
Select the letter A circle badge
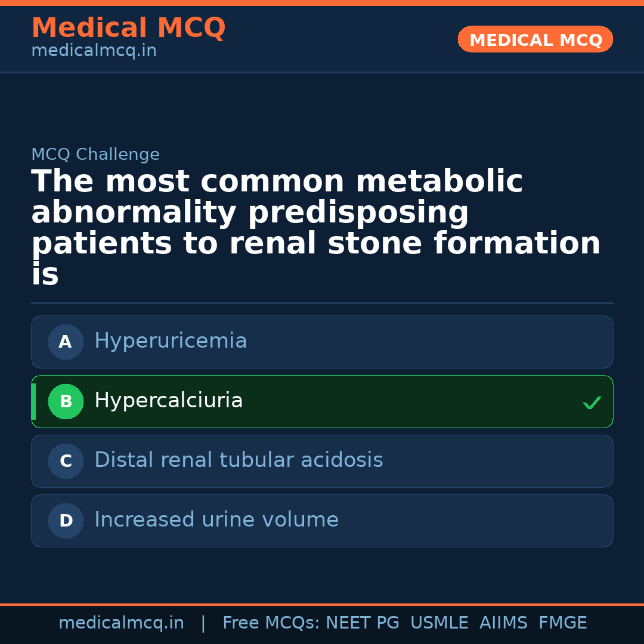click(66, 342)
